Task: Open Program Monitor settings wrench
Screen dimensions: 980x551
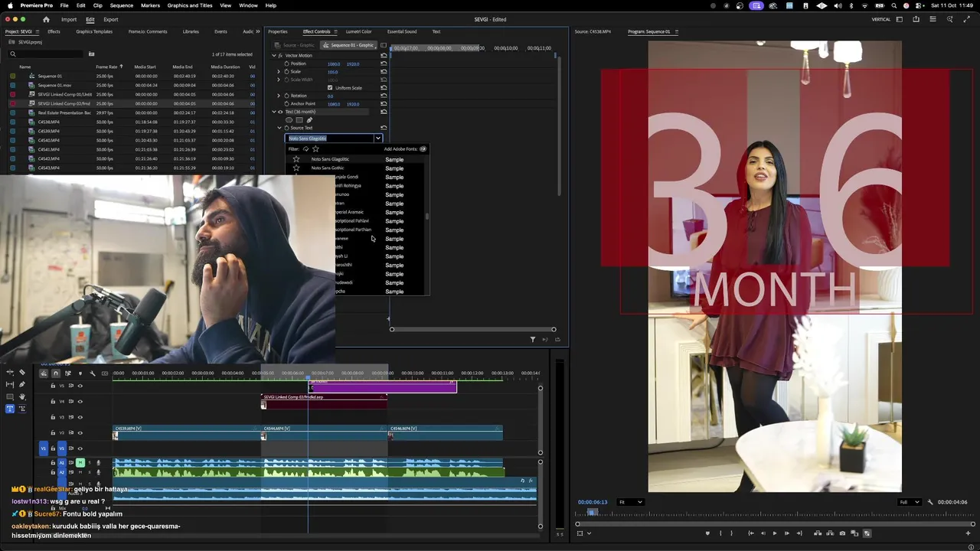Action: (930, 502)
